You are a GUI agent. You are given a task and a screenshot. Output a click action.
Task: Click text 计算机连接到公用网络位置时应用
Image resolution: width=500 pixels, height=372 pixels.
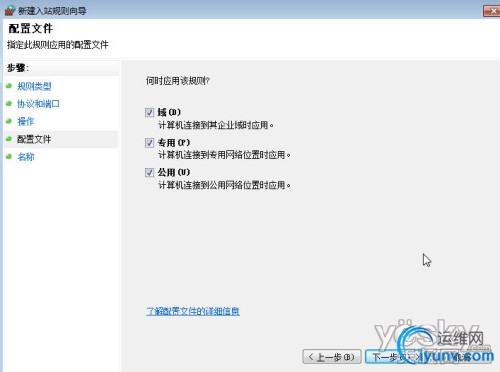[x=224, y=185]
